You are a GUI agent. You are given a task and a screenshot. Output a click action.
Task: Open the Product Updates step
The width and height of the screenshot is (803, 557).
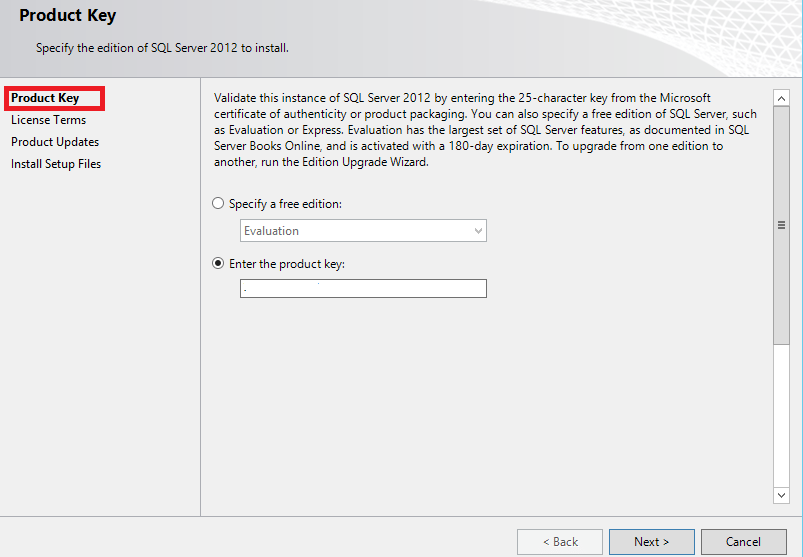pyautogui.click(x=55, y=142)
